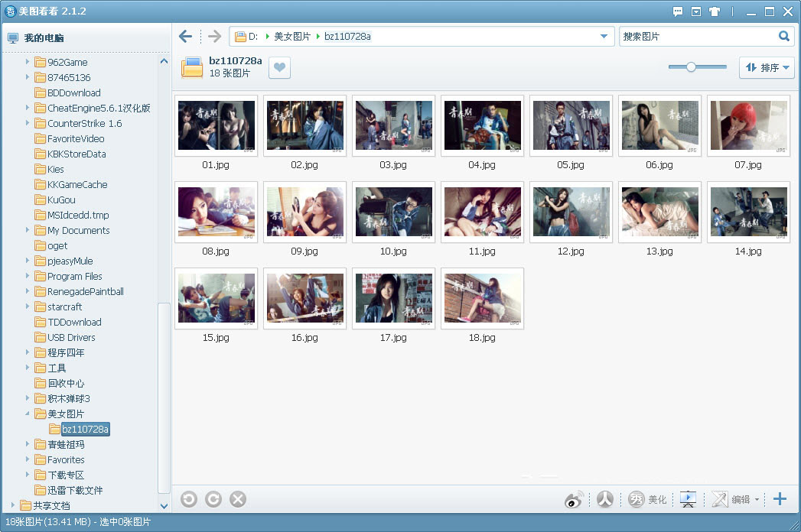Expand the Program Files folder node

[28, 276]
